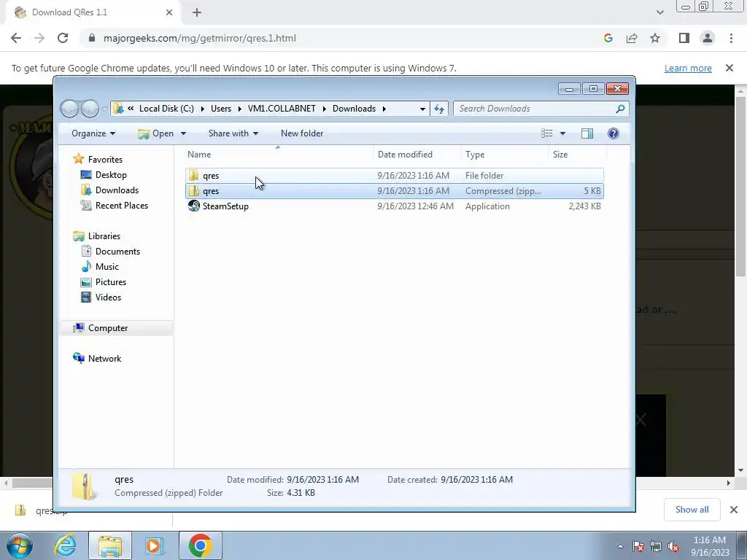
Task: Expand the address bar history dropdown
Action: point(422,109)
